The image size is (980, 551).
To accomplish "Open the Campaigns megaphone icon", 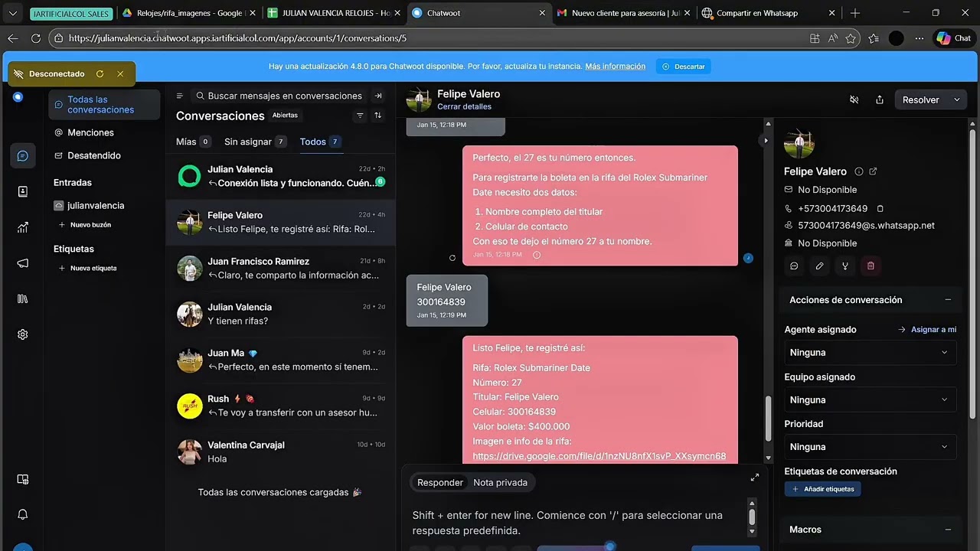I will (x=23, y=263).
